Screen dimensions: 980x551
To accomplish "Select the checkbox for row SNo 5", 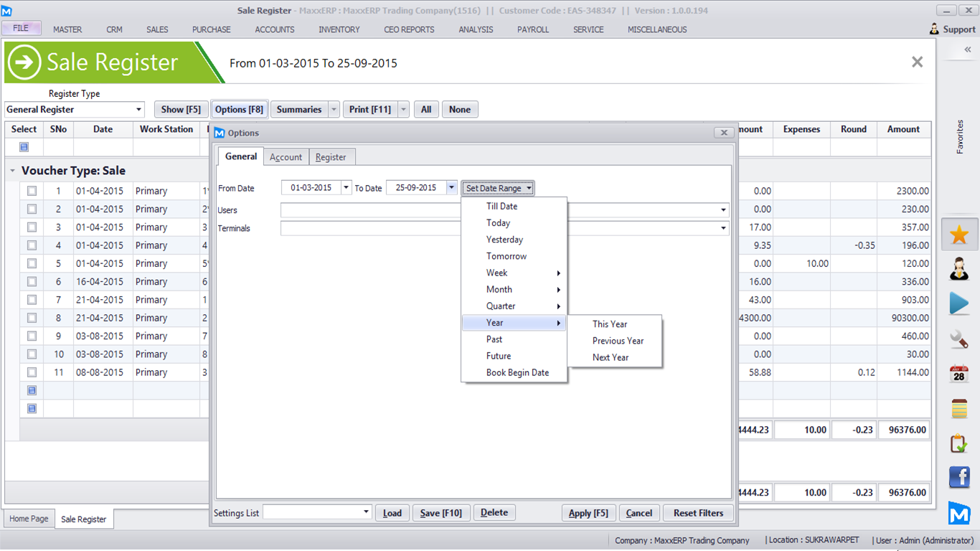I will coord(32,263).
